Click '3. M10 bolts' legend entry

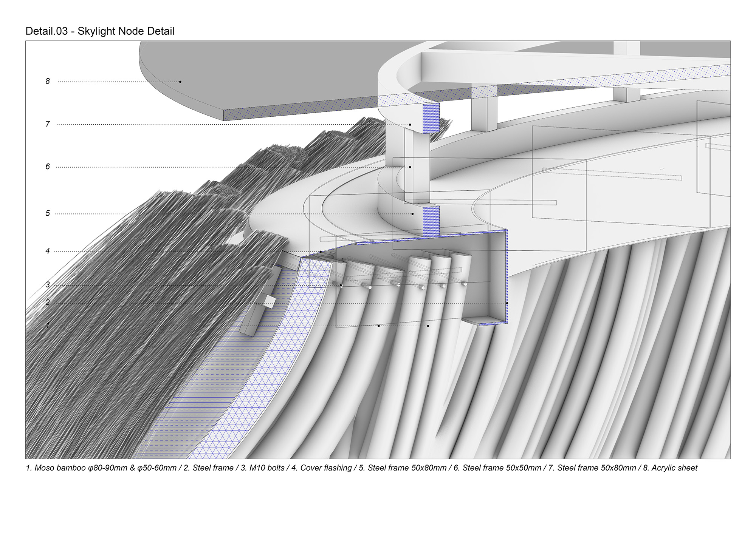[262, 468]
